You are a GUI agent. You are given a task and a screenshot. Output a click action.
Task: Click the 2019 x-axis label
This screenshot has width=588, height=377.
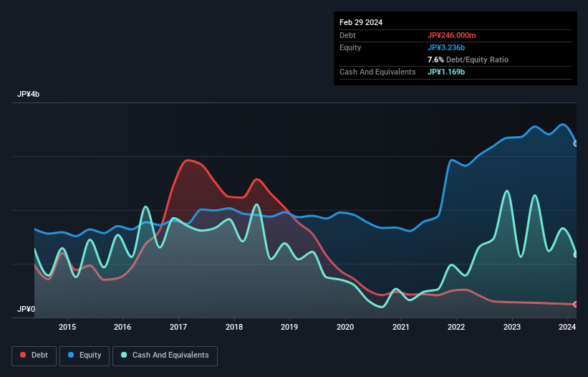[x=289, y=327]
